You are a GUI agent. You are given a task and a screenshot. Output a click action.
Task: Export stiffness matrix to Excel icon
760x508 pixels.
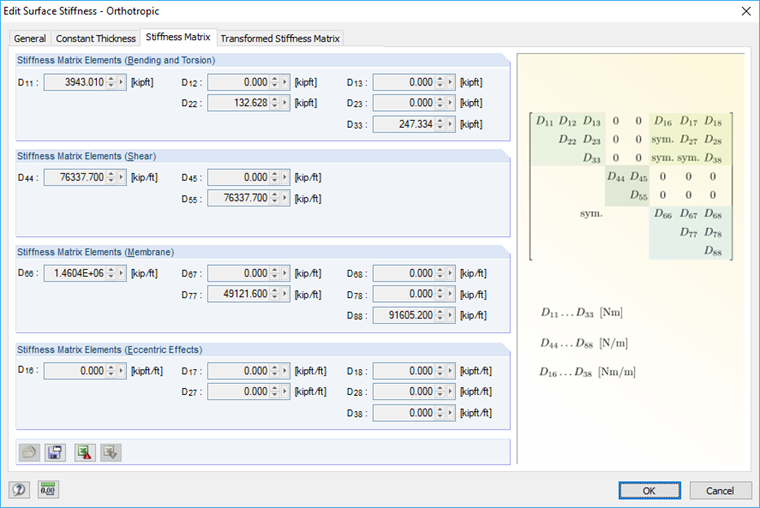coord(85,452)
